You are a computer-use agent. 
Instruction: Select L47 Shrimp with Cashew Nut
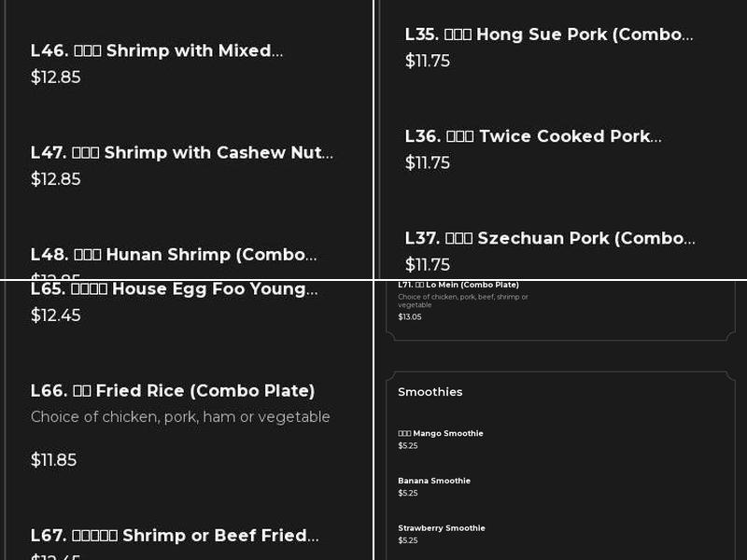click(x=181, y=153)
